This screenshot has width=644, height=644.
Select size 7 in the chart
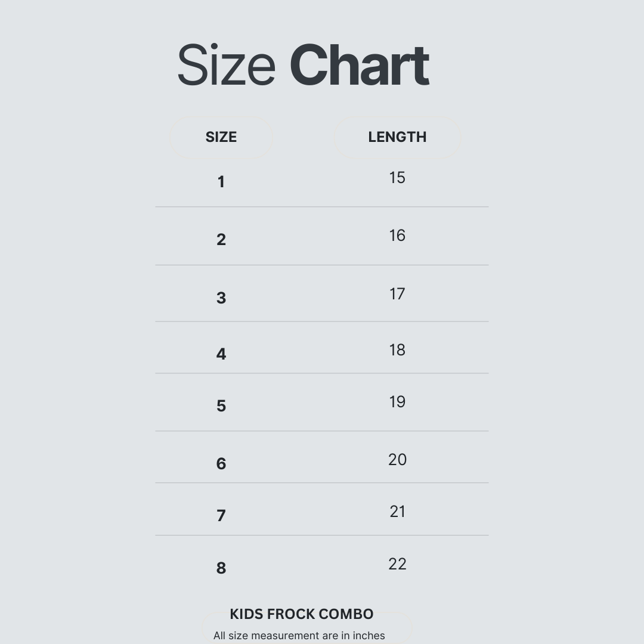(x=221, y=516)
